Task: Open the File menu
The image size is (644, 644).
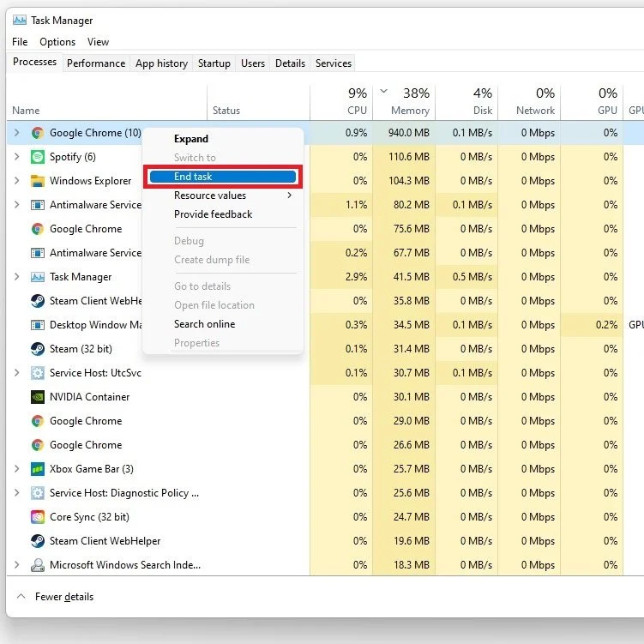Action: click(20, 42)
